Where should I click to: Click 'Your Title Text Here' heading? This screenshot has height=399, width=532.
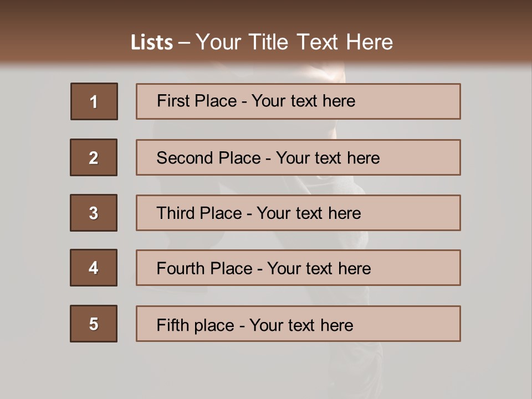294,42
